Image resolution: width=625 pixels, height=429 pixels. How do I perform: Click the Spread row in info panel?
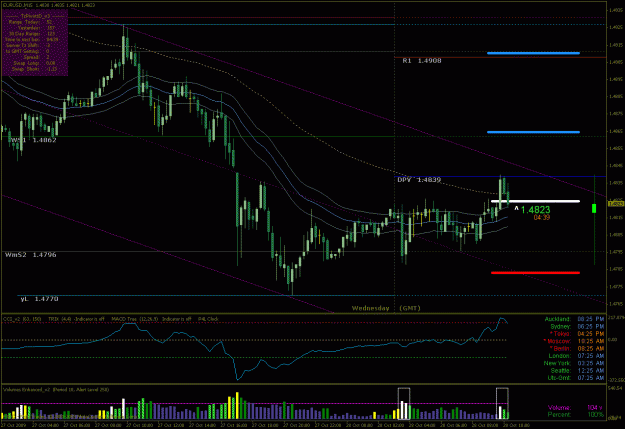click(x=38, y=57)
